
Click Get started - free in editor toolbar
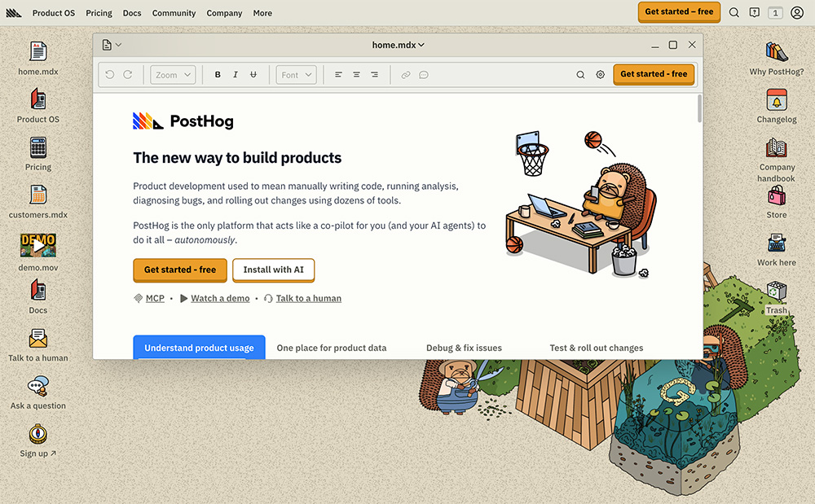pos(654,74)
